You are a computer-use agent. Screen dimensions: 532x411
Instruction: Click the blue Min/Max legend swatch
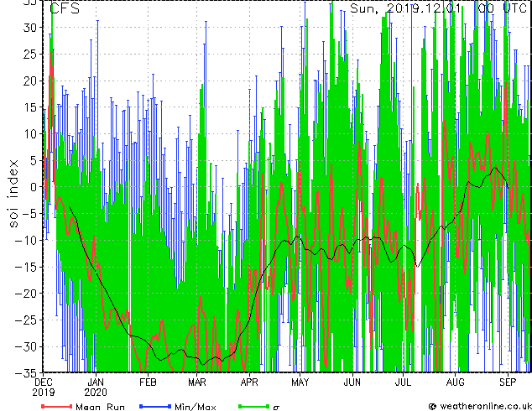155,406
